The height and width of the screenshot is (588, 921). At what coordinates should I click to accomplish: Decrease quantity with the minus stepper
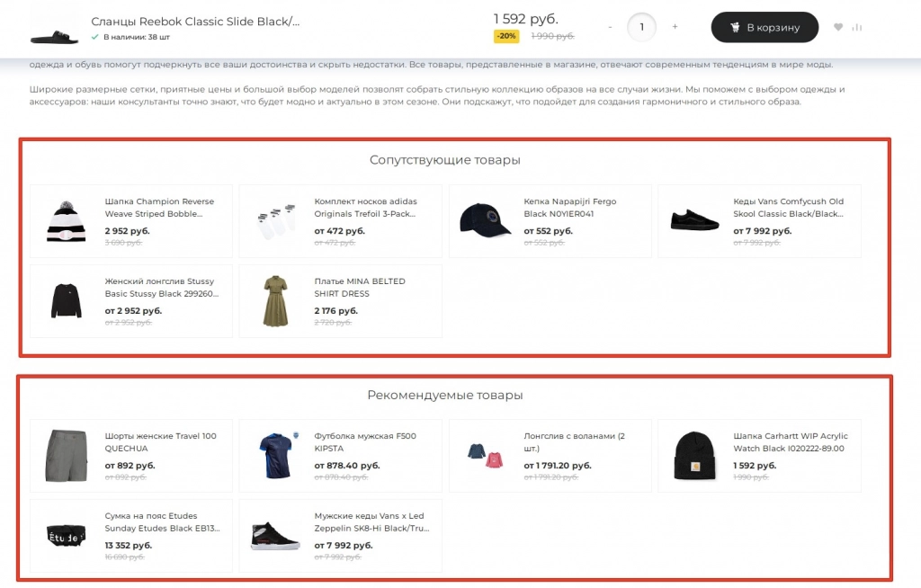pyautogui.click(x=610, y=27)
